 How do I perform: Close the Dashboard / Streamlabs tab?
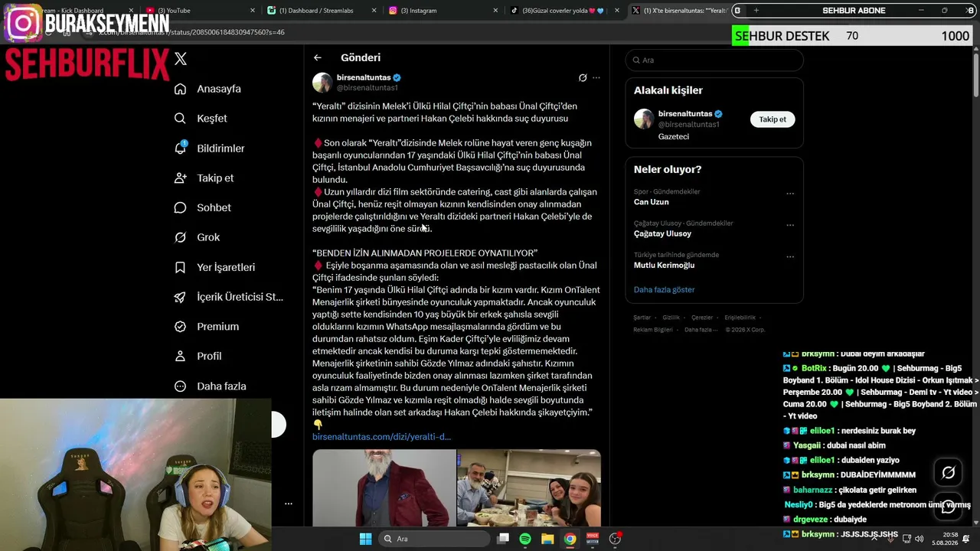(374, 11)
